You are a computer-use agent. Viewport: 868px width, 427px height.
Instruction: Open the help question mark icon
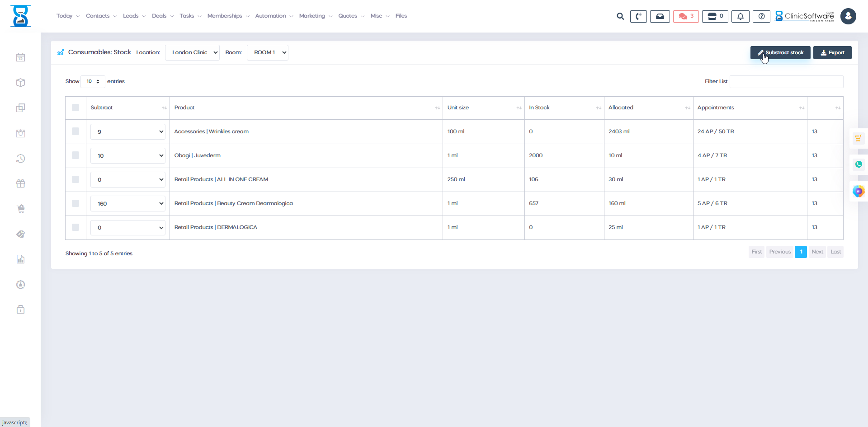pos(761,16)
